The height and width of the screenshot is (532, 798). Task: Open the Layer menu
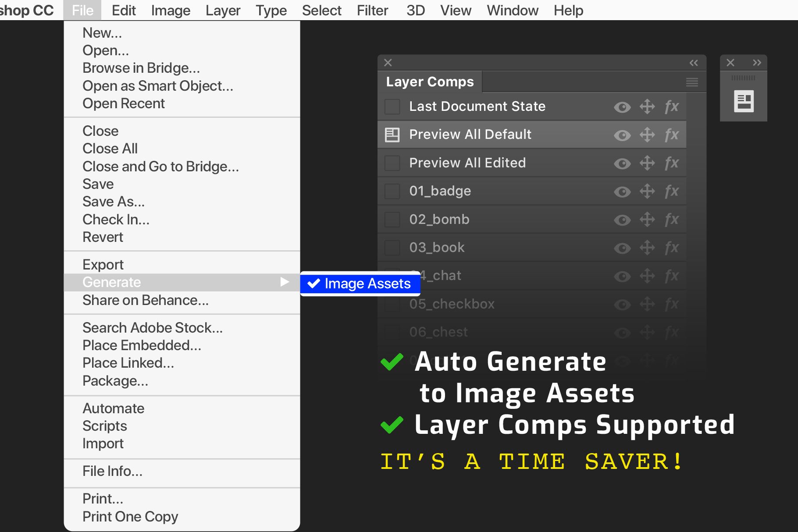click(223, 10)
